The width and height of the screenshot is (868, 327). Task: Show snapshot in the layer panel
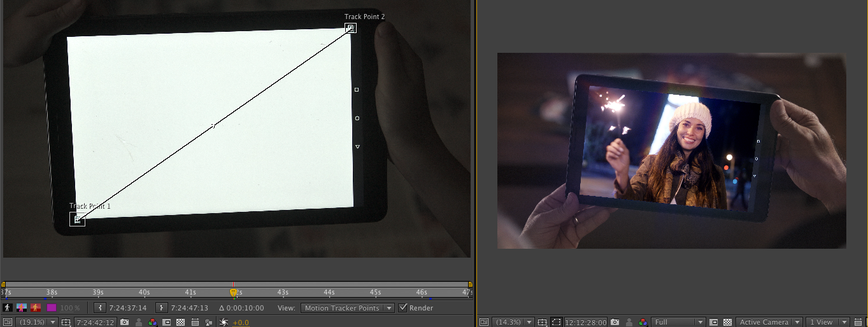point(139,322)
